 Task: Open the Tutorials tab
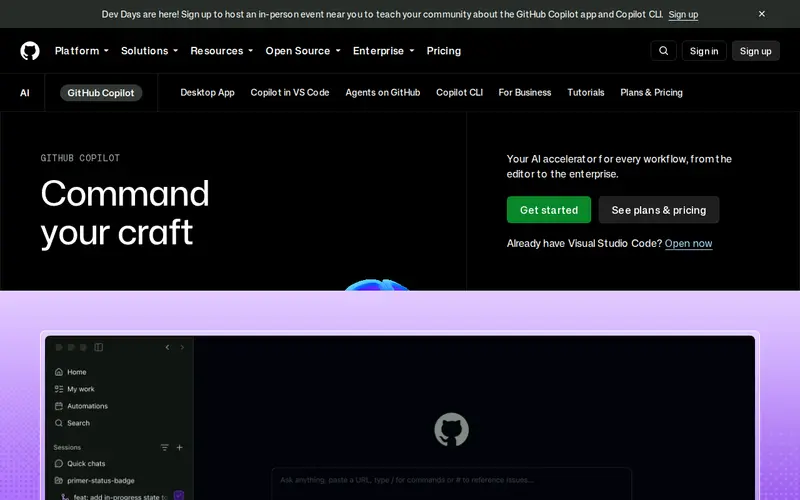coord(586,92)
